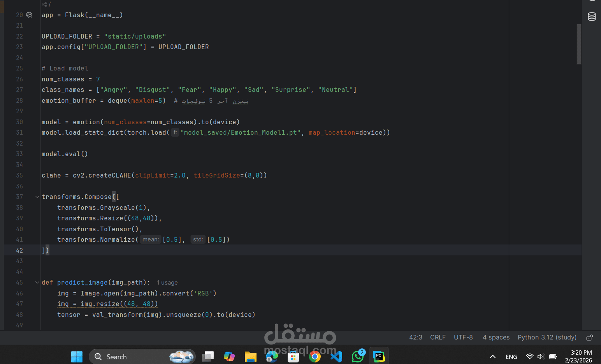601x364 pixels.
Task: Click the tileGridSize argument on line 35
Action: (217, 176)
